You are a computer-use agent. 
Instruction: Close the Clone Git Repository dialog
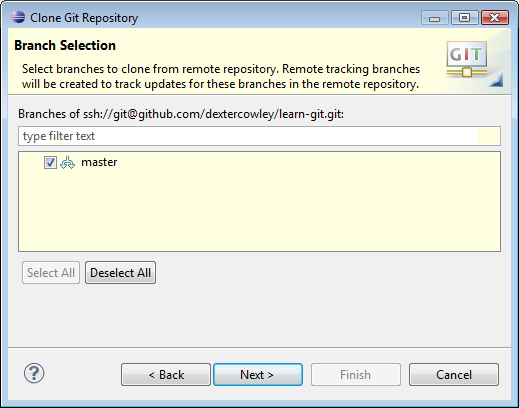coord(495,18)
